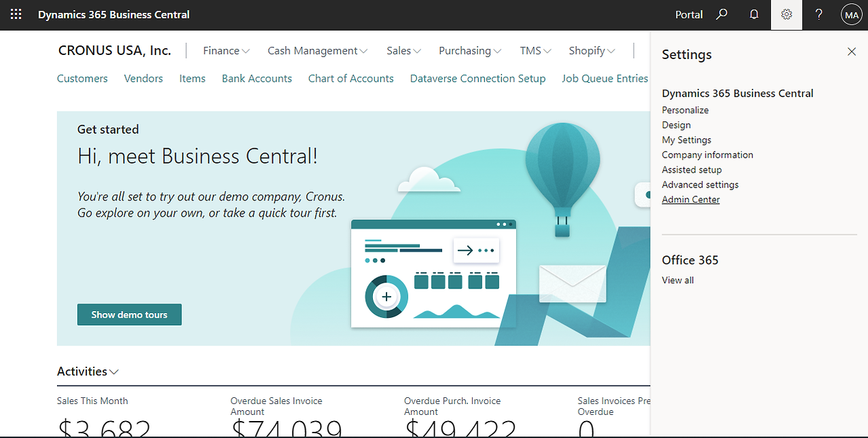Open Company information setting
868x438 pixels.
click(x=707, y=155)
